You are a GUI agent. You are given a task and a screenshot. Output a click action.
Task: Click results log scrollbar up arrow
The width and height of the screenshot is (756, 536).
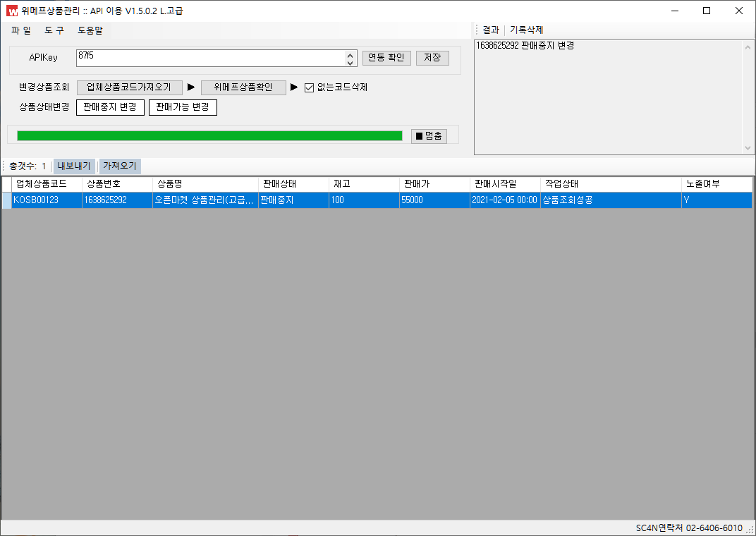(748, 47)
